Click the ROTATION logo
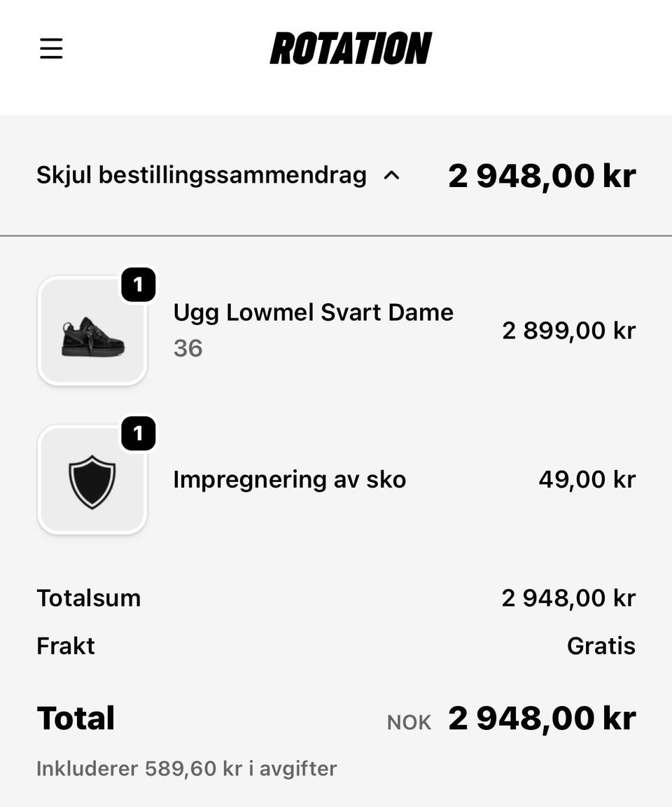The width and height of the screenshot is (672, 807). [351, 49]
